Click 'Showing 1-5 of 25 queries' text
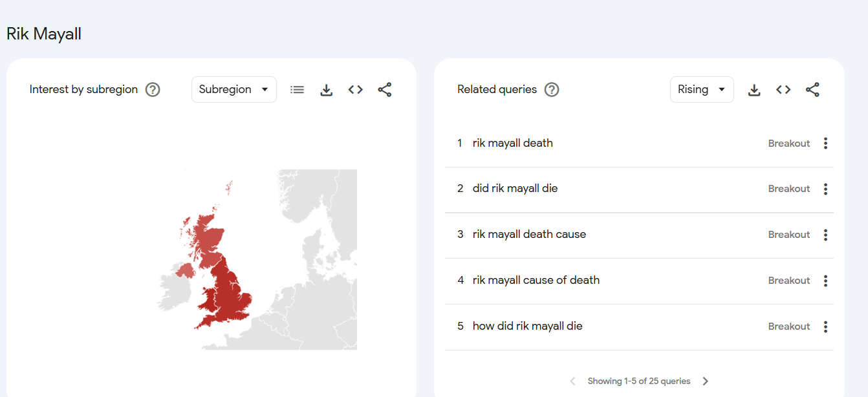 click(x=639, y=381)
